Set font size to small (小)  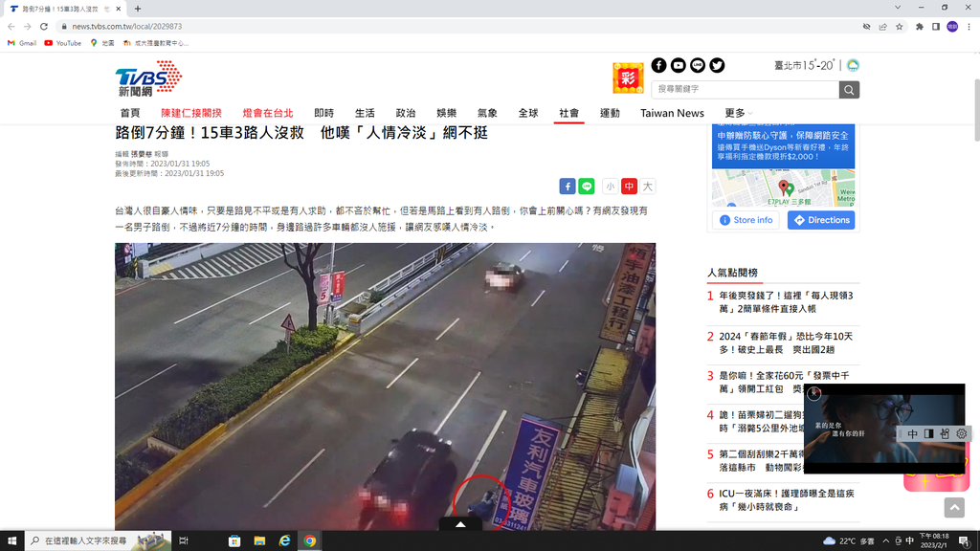[x=610, y=187]
